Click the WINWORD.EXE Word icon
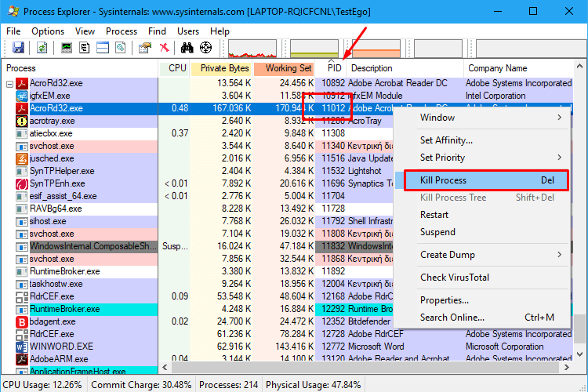Viewport: 588px width, 392px height. [22, 347]
